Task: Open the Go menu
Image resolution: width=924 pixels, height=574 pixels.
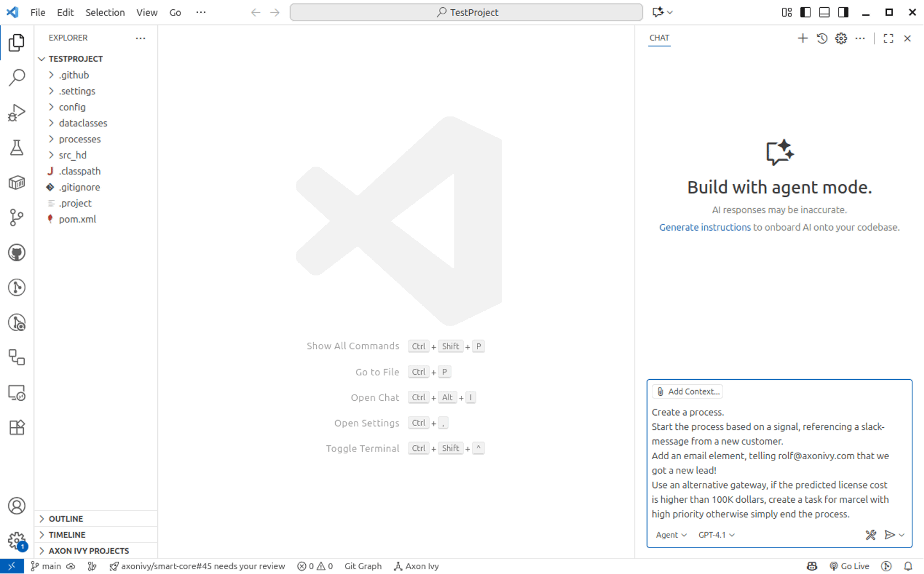Action: tap(175, 12)
